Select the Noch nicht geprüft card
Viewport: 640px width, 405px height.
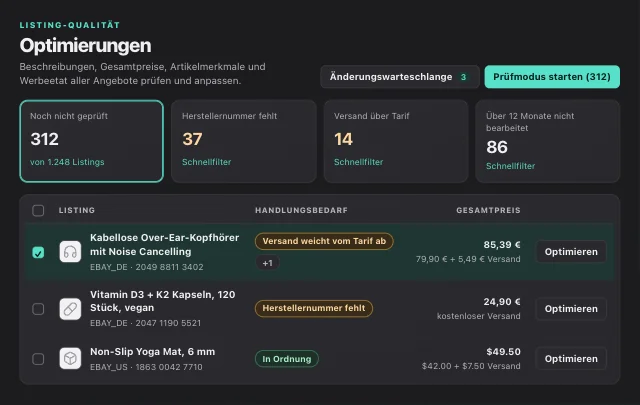click(91, 141)
